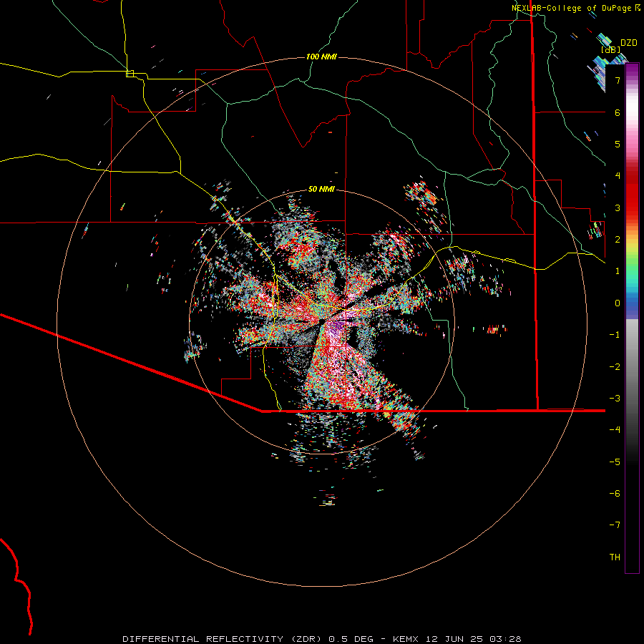The height and width of the screenshot is (644, 644).
Task: Click the 2 value on the color scale
Action: [x=618, y=240]
